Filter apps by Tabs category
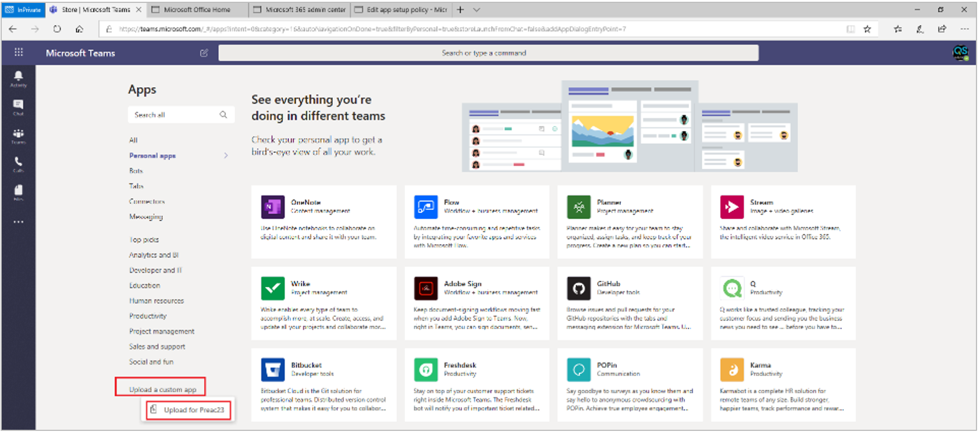The width and height of the screenshot is (980, 435). click(136, 186)
